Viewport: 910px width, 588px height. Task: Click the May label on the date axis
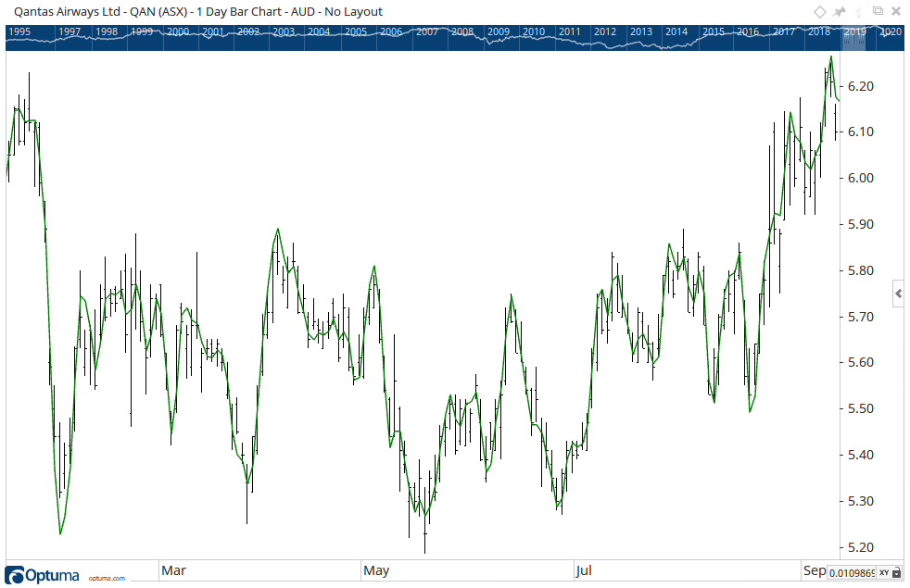point(376,570)
